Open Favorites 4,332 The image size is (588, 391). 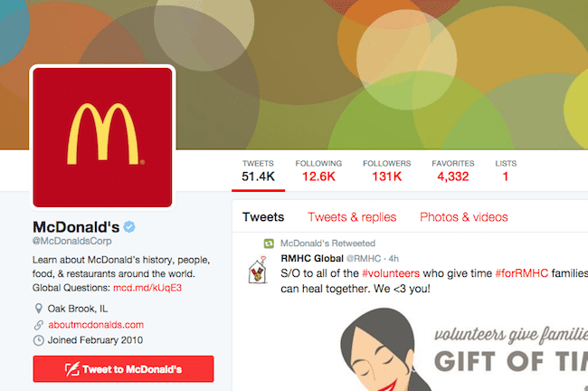[x=452, y=171]
